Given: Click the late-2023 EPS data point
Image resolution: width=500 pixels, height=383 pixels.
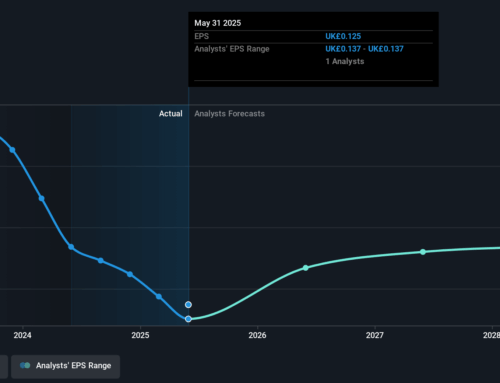Looking at the screenshot, I should 12,150.
